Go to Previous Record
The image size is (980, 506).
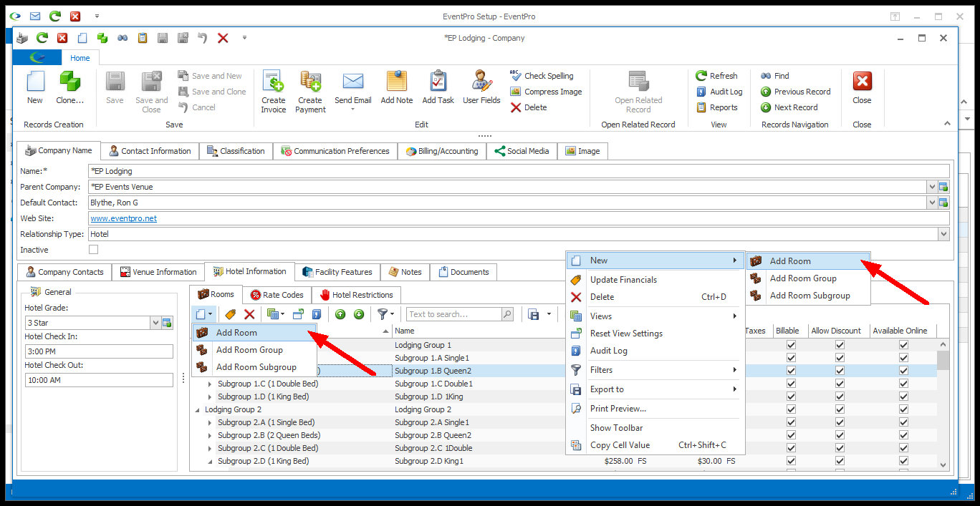pos(796,92)
